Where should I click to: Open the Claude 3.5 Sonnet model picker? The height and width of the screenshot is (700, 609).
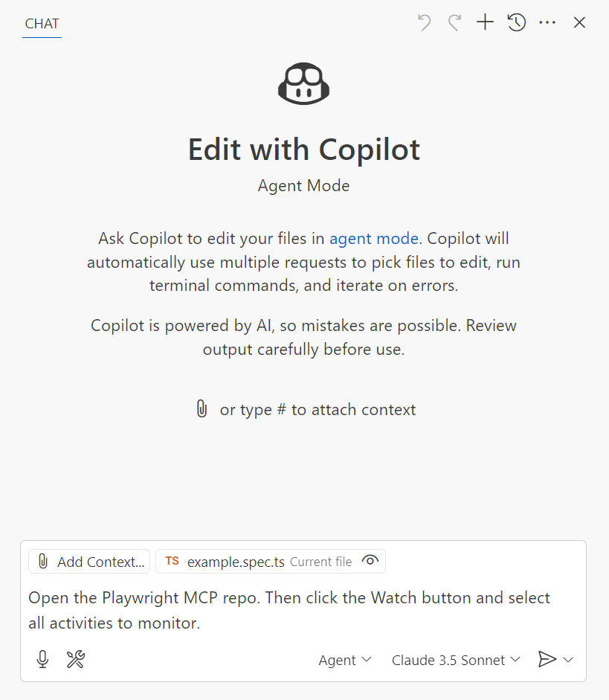click(x=456, y=660)
